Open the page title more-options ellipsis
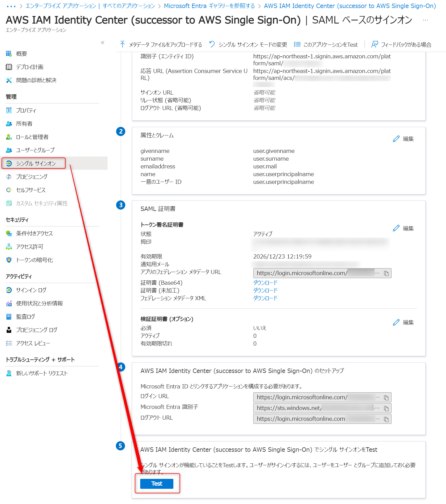 click(426, 20)
